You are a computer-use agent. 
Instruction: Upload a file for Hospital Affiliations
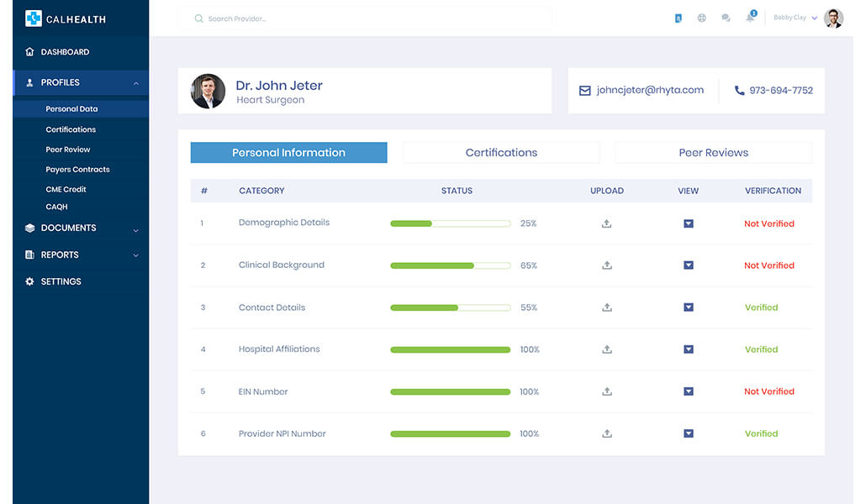(x=606, y=349)
